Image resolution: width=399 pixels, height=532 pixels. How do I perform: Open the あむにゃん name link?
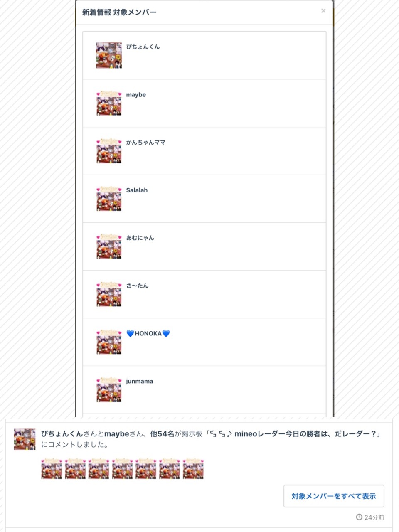140,238
